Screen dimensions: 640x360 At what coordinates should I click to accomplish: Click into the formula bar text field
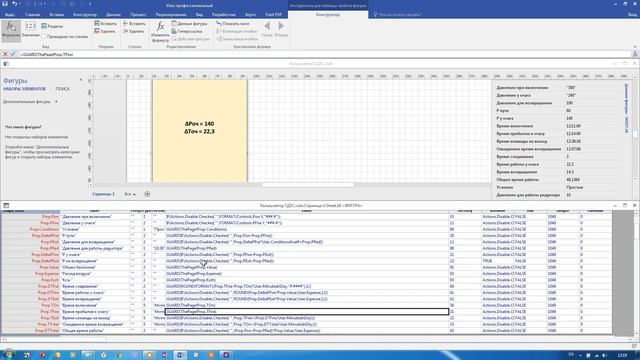pos(324,54)
